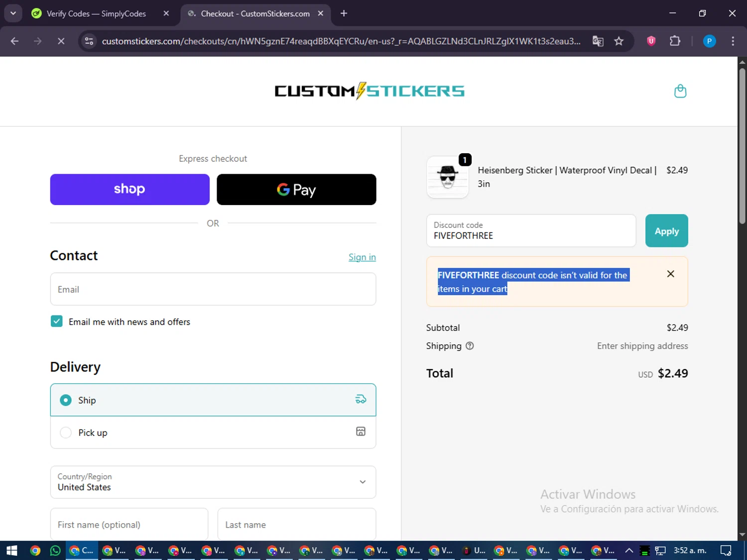Open the Extensions puzzle menu
747x560 pixels.
(x=675, y=41)
